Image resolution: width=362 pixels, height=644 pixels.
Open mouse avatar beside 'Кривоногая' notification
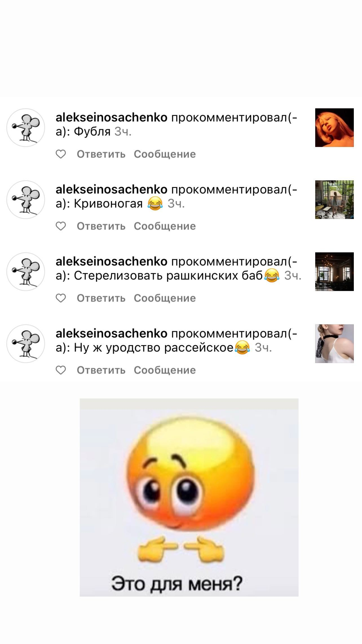coord(26,200)
